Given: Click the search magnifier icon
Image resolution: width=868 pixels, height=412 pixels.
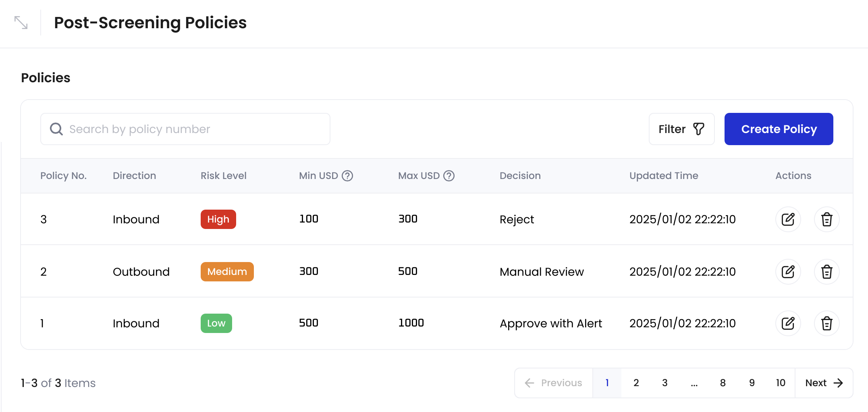Looking at the screenshot, I should (56, 129).
